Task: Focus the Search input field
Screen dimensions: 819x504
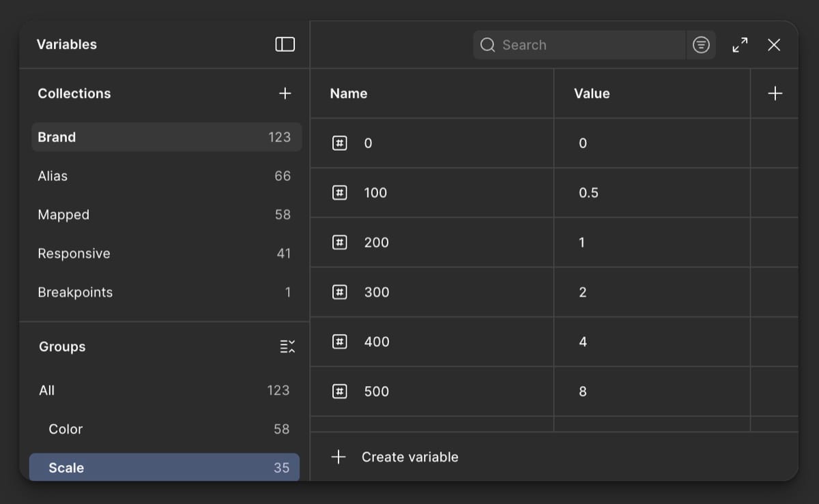Action: [579, 45]
